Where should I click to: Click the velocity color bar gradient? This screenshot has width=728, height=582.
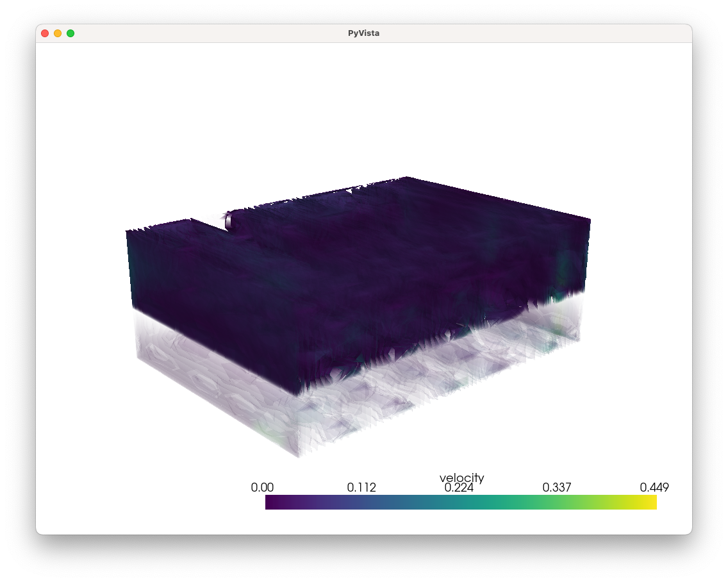tap(461, 502)
